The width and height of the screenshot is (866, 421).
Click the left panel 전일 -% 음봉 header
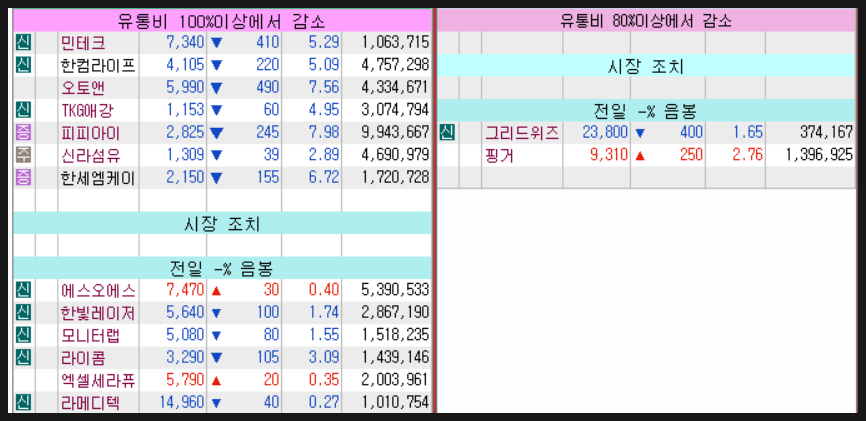[222, 268]
